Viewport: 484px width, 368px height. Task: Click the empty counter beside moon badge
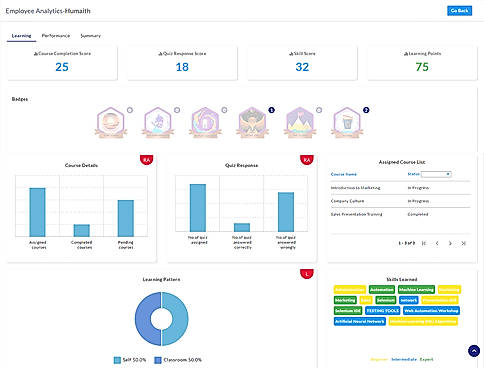(x=224, y=110)
